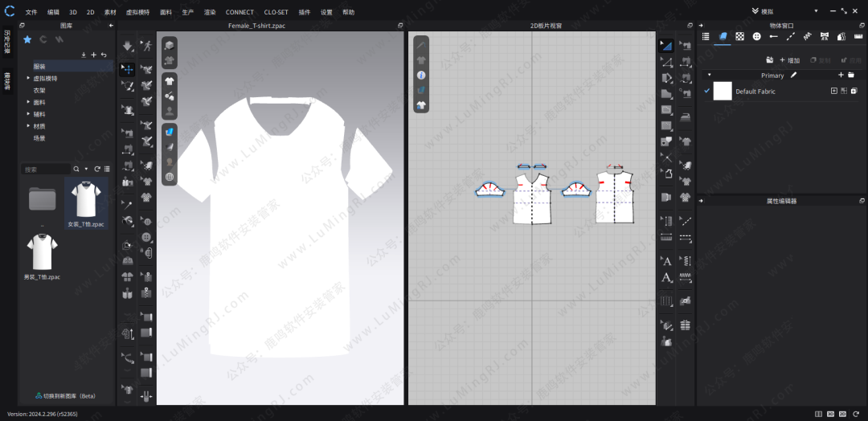Click the edit pencil next to Primary

(793, 76)
